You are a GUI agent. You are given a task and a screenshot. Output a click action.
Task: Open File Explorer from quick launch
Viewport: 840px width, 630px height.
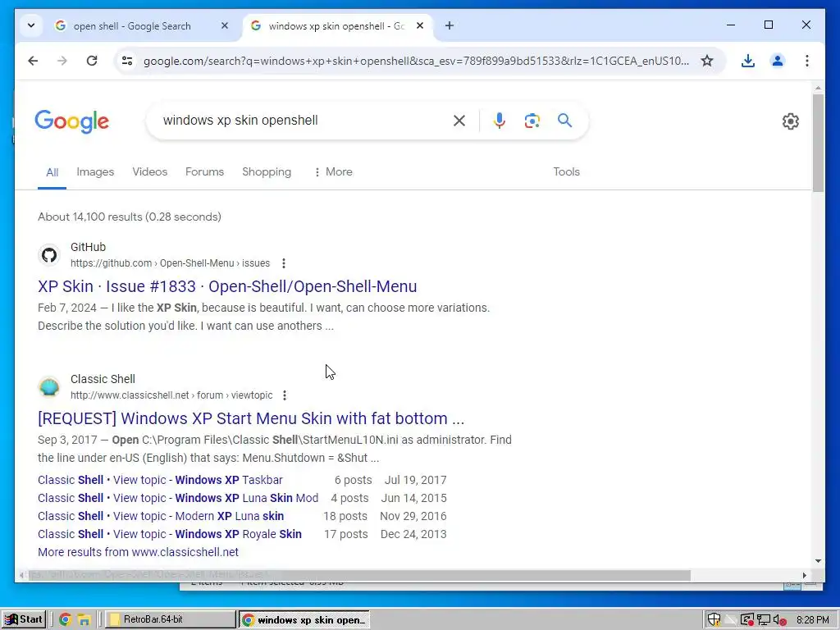click(x=84, y=620)
